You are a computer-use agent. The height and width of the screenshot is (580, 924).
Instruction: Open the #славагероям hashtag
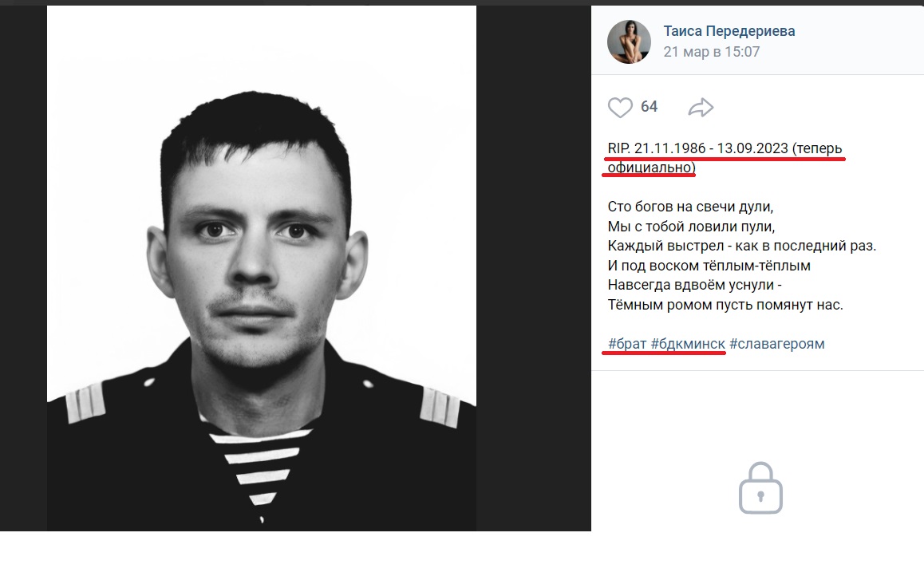coord(776,344)
